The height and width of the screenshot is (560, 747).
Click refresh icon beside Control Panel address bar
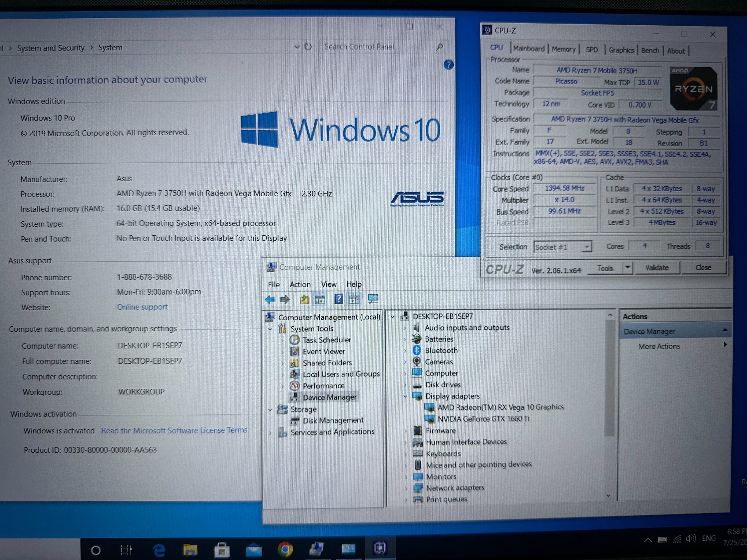(308, 47)
